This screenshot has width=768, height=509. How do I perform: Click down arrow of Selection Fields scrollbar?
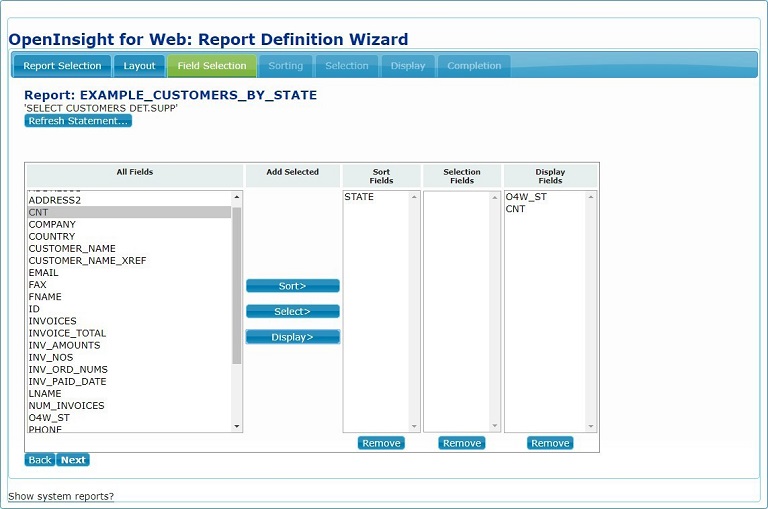click(x=495, y=426)
